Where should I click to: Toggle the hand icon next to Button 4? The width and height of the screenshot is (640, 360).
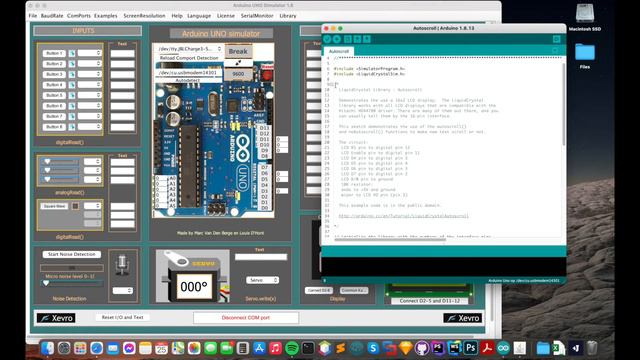[x=72, y=85]
